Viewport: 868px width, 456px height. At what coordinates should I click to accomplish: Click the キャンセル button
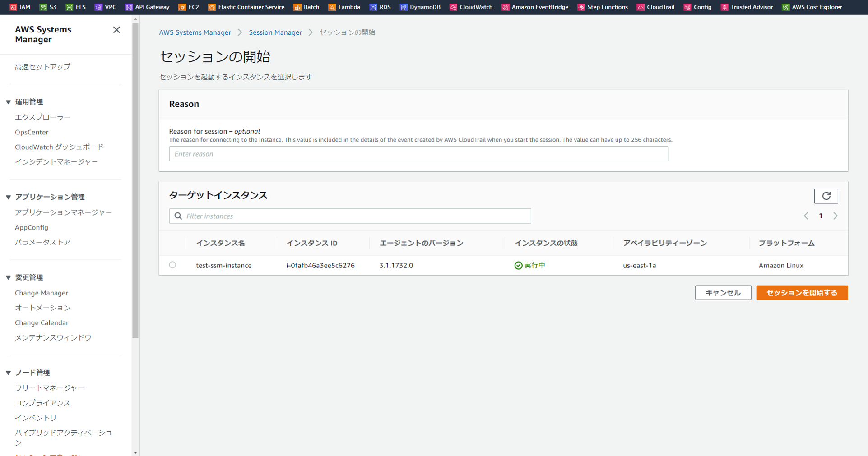click(723, 292)
